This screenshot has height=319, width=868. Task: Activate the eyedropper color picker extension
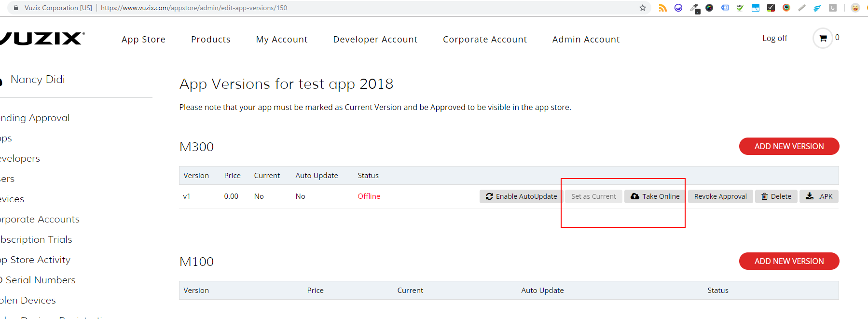click(695, 8)
